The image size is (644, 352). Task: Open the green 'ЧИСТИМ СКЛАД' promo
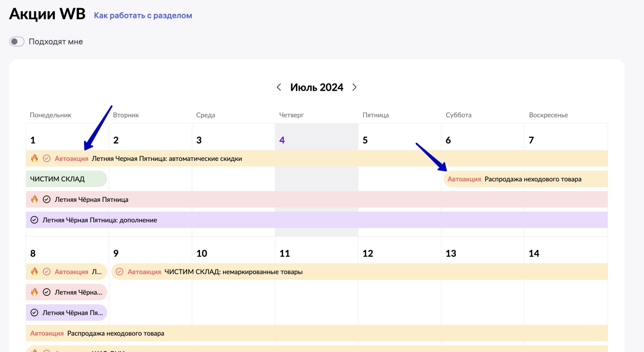pos(67,179)
